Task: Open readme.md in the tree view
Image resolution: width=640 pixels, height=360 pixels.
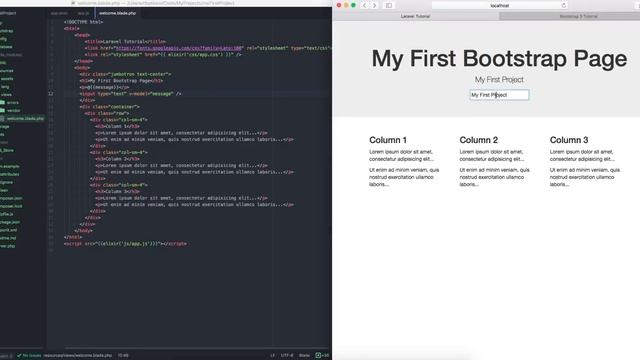Action: pos(8,238)
